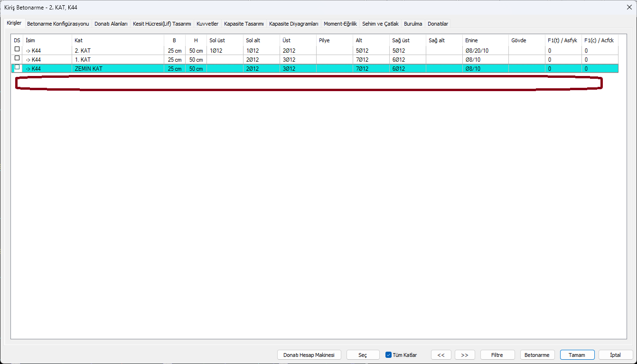637x364 pixels.
Task: Switch to the Moment-Eğrilik tab
Action: [340, 23]
